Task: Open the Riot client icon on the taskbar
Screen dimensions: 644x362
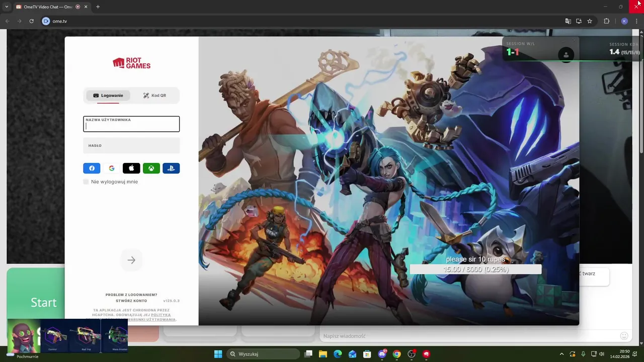Action: point(427,354)
